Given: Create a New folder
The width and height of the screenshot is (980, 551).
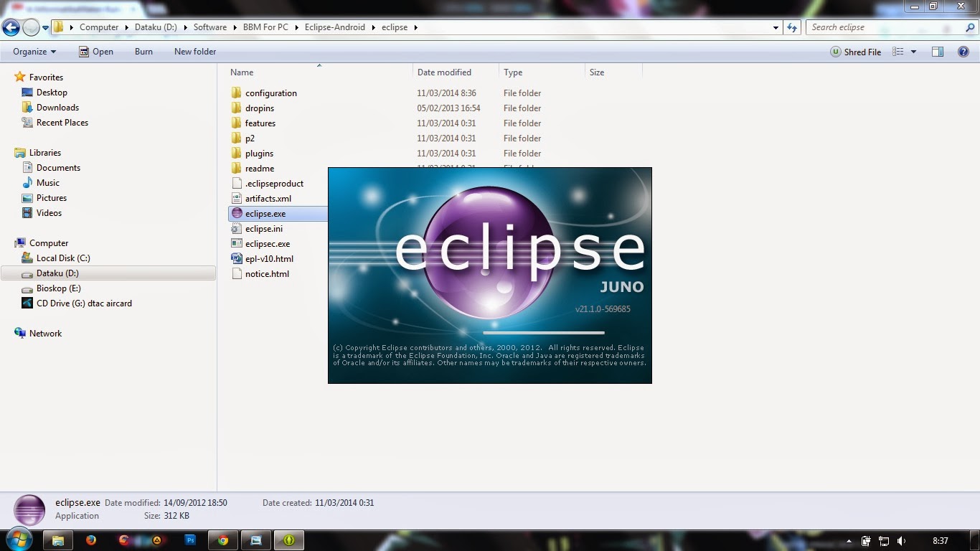Looking at the screenshot, I should click(194, 51).
